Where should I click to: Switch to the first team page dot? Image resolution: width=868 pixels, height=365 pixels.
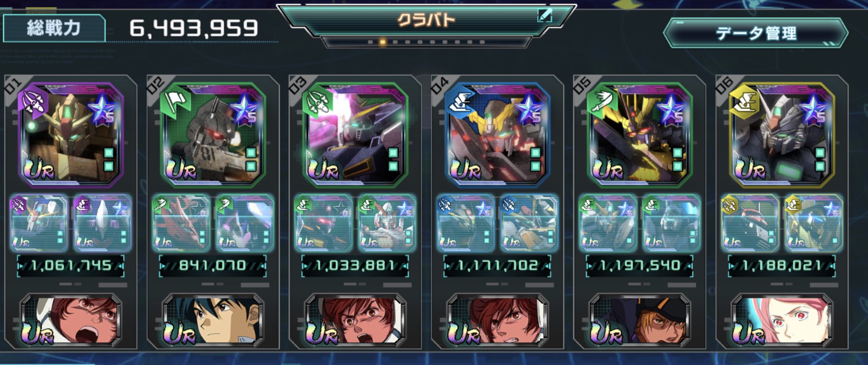[370, 42]
